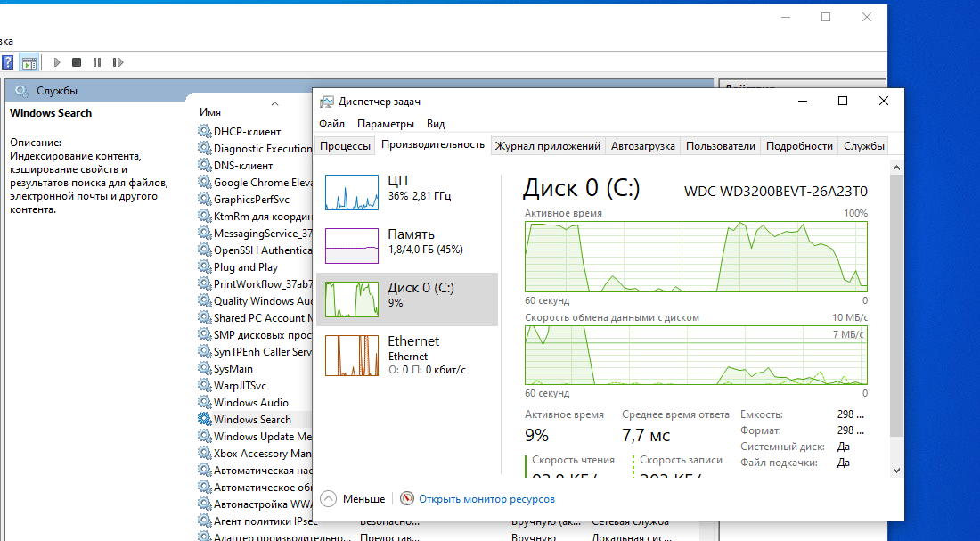This screenshot has width=980, height=541.
Task: Select the Shared PC Account service row
Action: [x=255, y=317]
